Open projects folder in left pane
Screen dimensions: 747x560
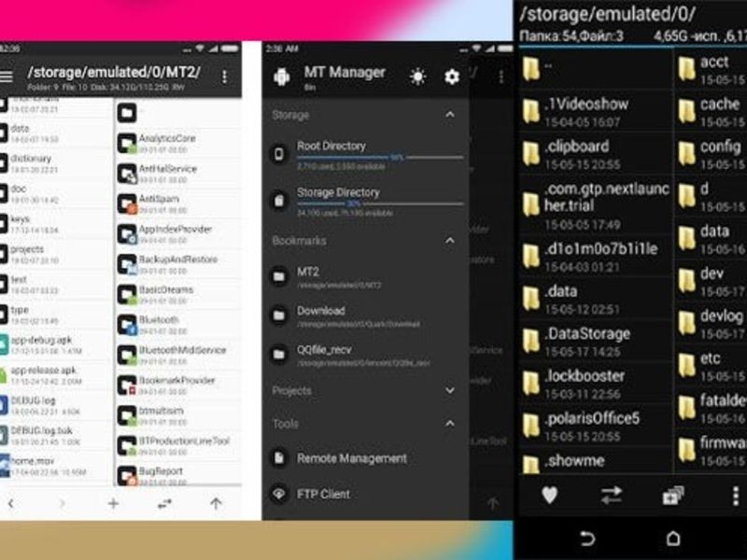pyautogui.click(x=56, y=254)
